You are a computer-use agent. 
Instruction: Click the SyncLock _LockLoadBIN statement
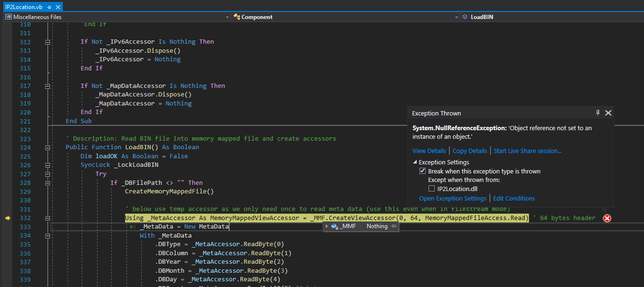[x=119, y=165]
